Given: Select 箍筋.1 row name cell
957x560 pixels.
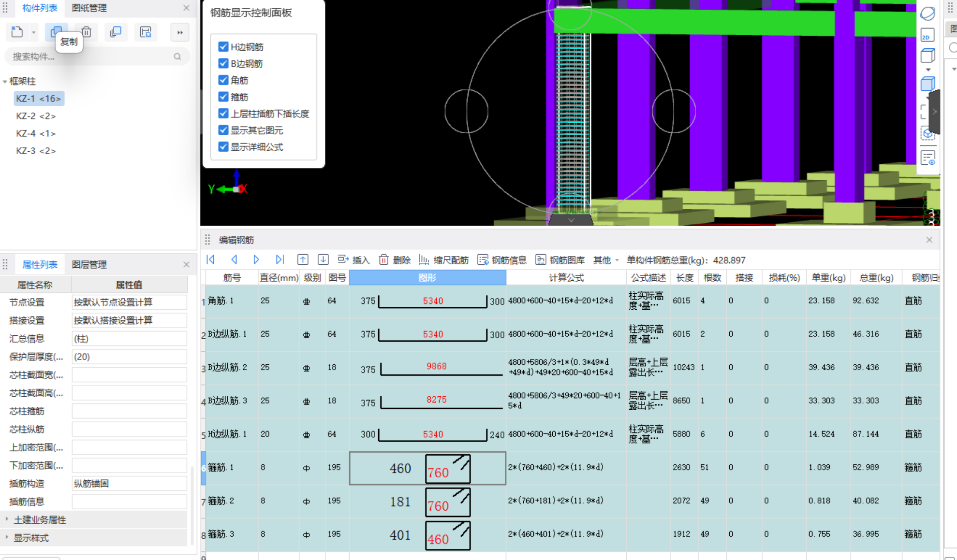Looking at the screenshot, I should point(232,468).
